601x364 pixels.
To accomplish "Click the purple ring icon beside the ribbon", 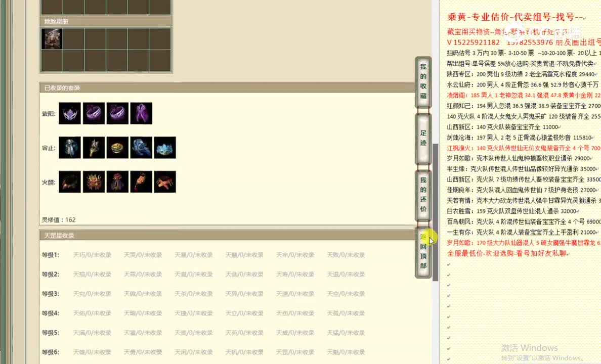I will click(x=117, y=113).
